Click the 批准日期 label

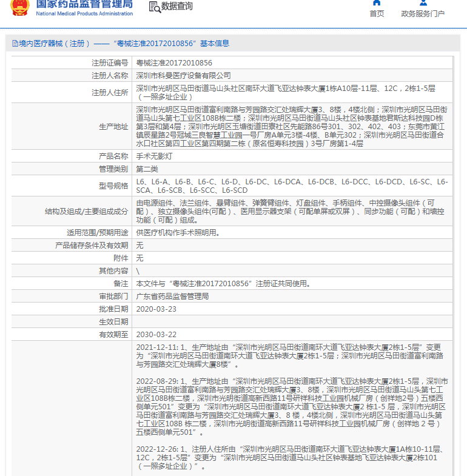(x=113, y=309)
